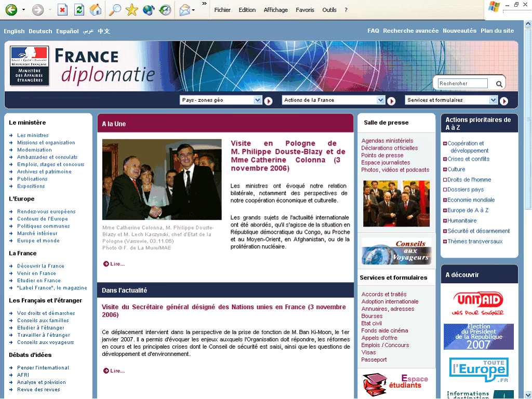Click the Mail envelope toolbar icon

click(x=184, y=10)
